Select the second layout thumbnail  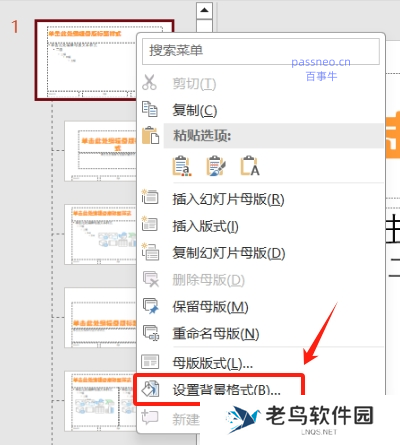pos(100,151)
